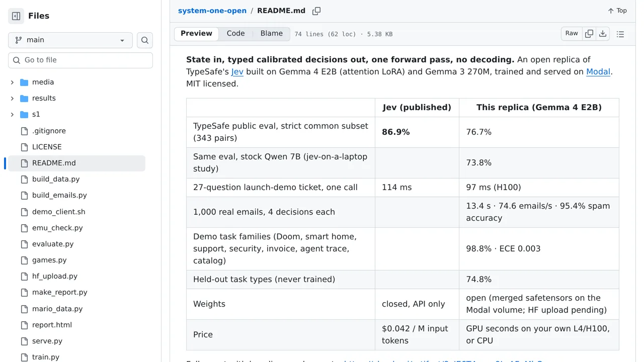
Task: Open report.html file
Action: click(x=52, y=325)
